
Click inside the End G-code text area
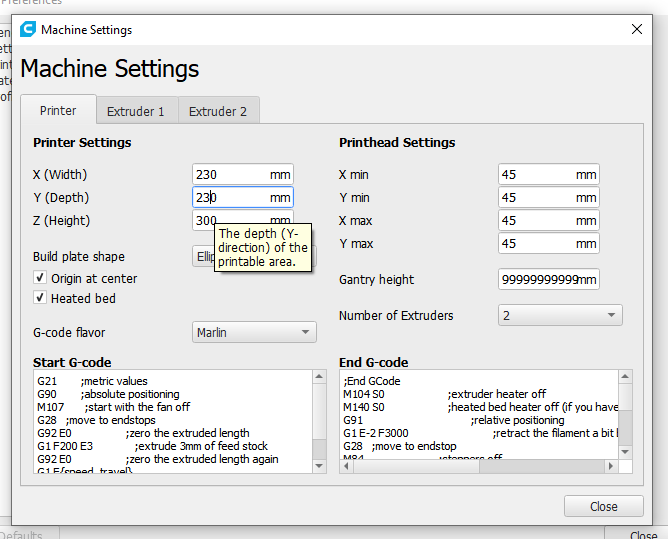click(479, 415)
